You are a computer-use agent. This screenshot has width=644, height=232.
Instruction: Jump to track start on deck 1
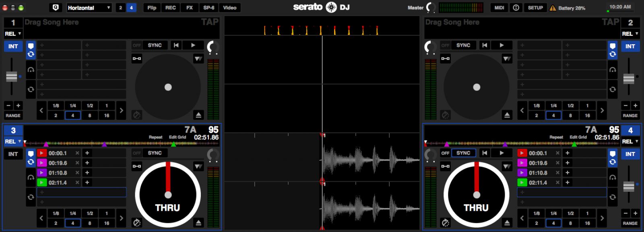[x=176, y=45]
